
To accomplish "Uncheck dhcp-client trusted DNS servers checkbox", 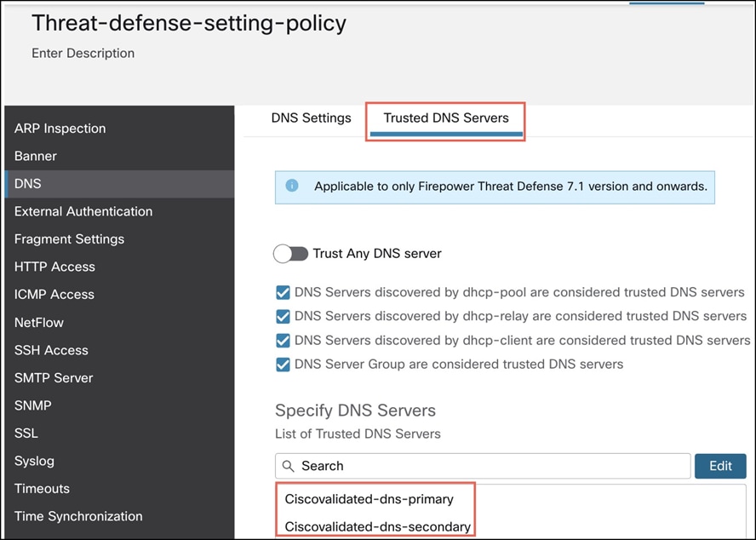I will 283,341.
